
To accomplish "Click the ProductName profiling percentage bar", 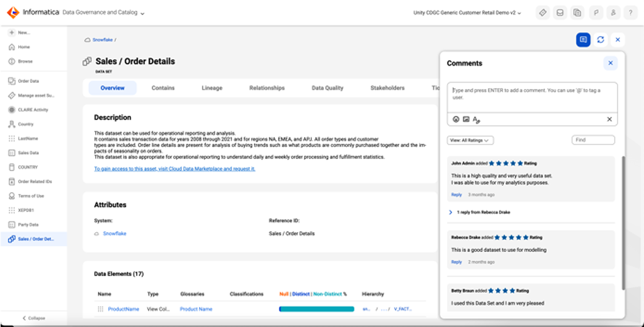I will 316,309.
